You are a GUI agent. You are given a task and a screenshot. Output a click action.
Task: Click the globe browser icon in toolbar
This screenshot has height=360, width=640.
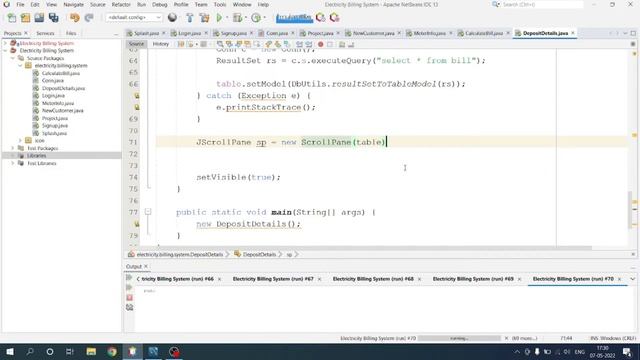[x=172, y=18]
